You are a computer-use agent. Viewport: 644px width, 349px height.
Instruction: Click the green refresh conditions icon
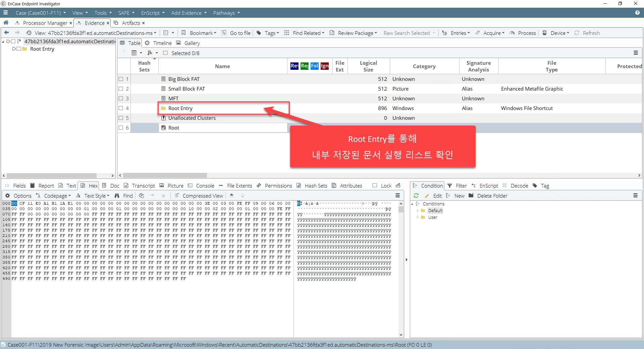416,196
